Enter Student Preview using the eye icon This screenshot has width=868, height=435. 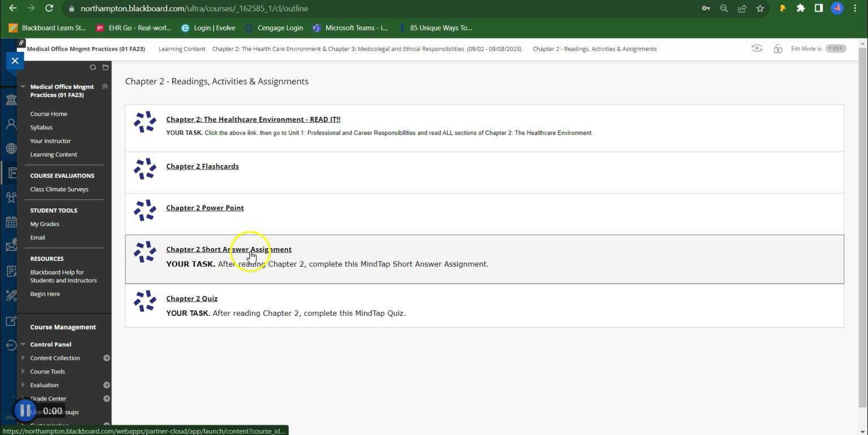(x=757, y=49)
